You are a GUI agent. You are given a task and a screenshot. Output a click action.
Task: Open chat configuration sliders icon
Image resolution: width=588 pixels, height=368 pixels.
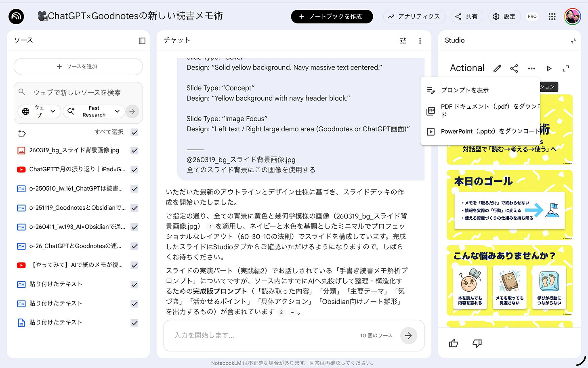point(403,41)
